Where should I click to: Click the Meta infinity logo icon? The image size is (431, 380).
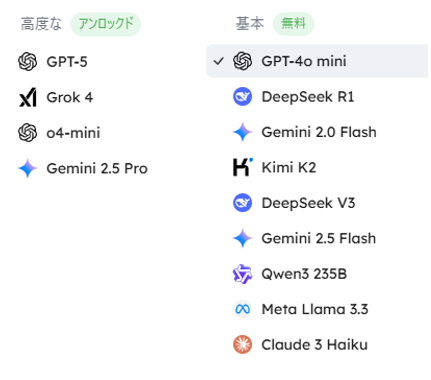[242, 309]
